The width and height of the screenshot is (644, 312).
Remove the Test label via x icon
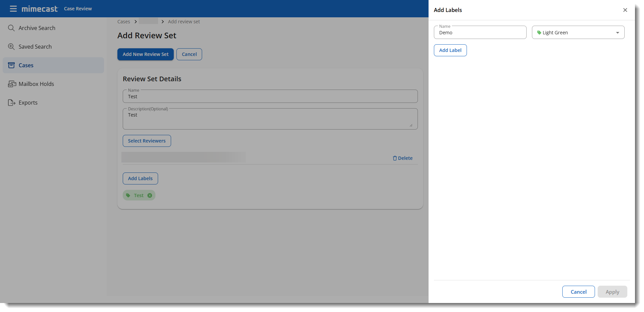pyautogui.click(x=150, y=195)
